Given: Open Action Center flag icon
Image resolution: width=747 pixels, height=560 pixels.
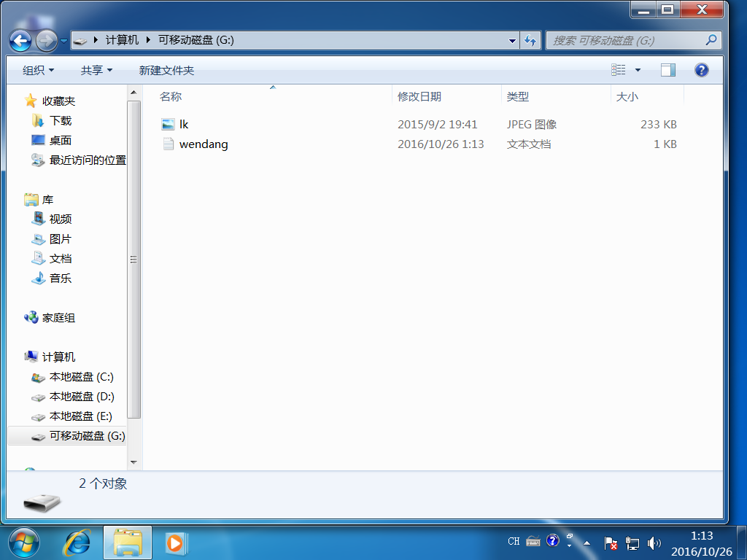Looking at the screenshot, I should (611, 542).
